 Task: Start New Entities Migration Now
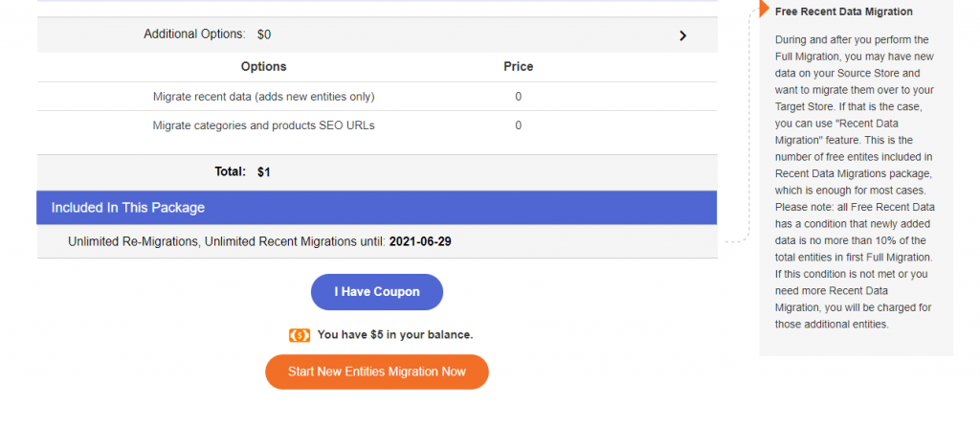pos(377,373)
